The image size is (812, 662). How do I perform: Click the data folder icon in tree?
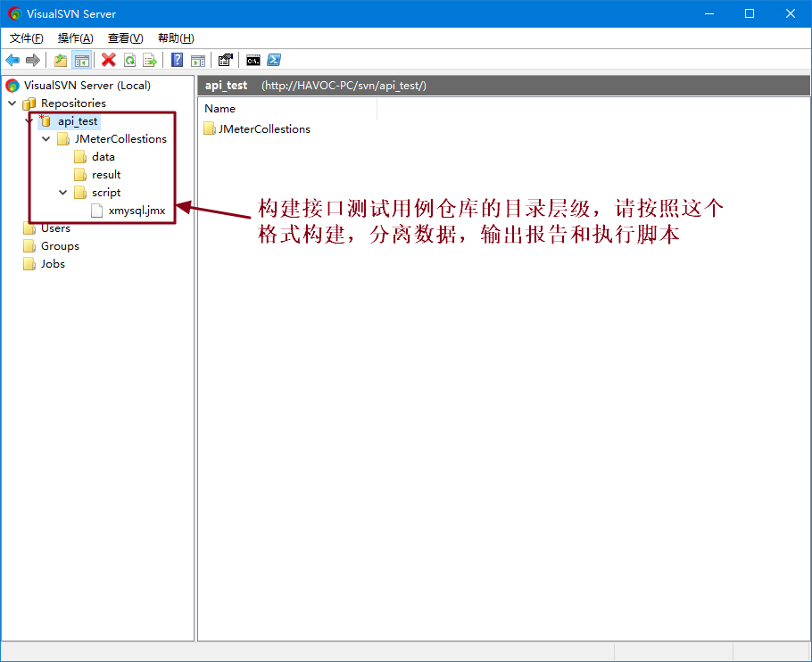pos(80,157)
